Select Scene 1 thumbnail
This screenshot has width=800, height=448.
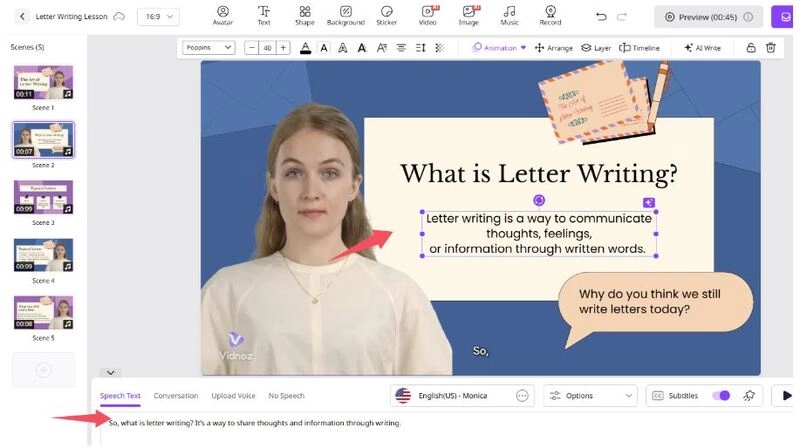(x=43, y=82)
